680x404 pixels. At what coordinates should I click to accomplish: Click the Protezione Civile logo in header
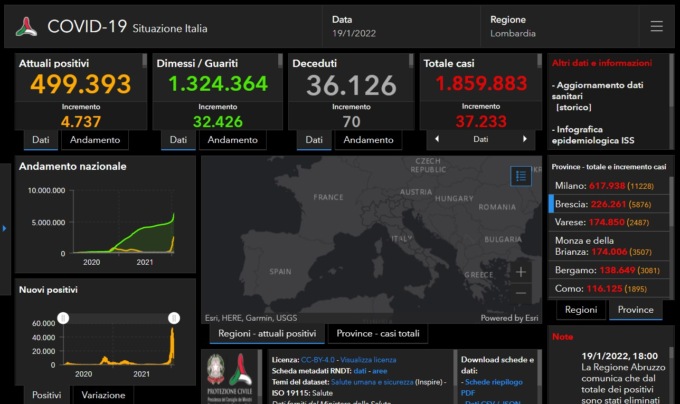(x=27, y=27)
